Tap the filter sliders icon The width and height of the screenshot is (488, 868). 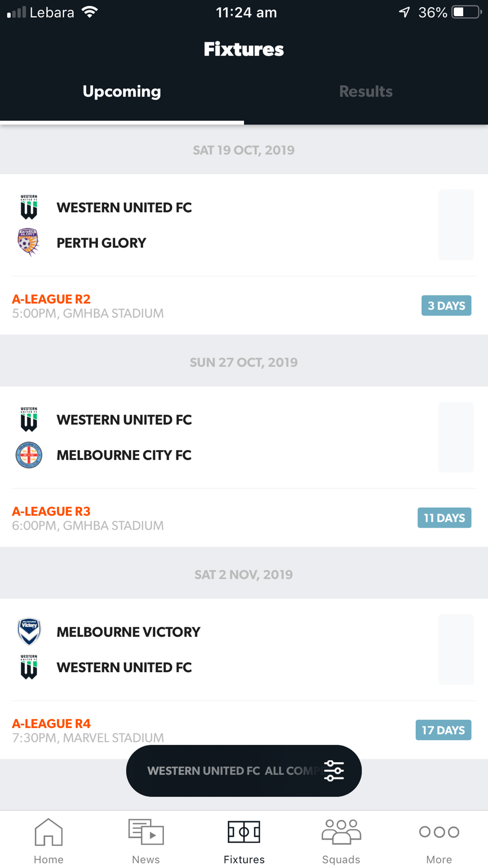click(334, 771)
